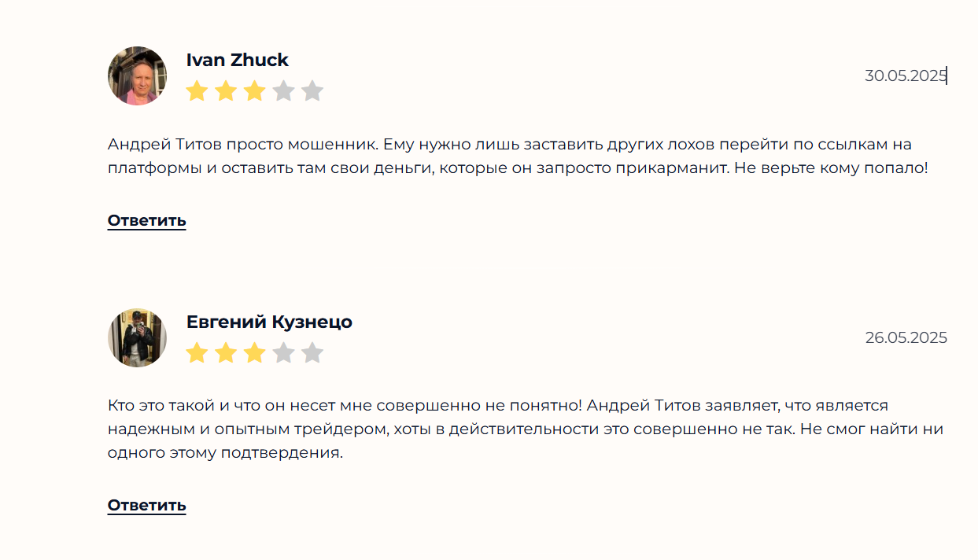Click the first star in Ivan Zhuck's rating
Image resolution: width=978 pixels, height=560 pixels.
click(x=197, y=91)
